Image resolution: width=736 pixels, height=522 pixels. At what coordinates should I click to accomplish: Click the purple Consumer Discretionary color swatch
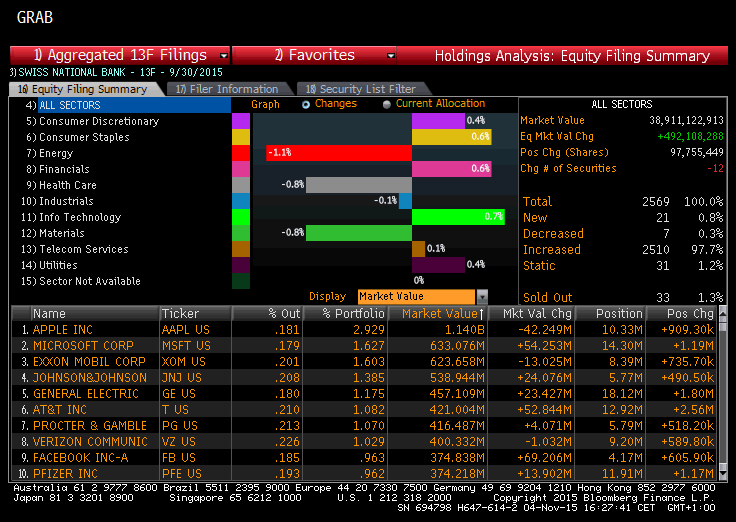(241, 121)
